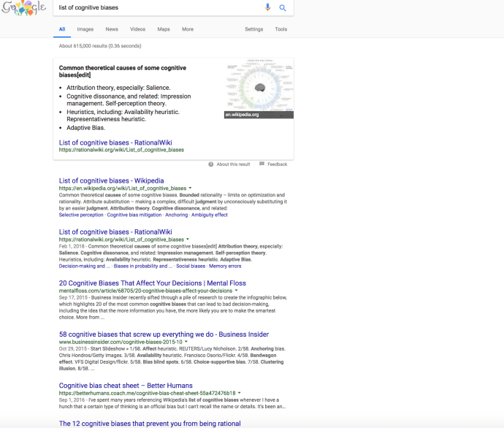Open List of cognitive biases - Wikipedia result
Image resolution: width=504 pixels, height=428 pixels.
click(112, 180)
